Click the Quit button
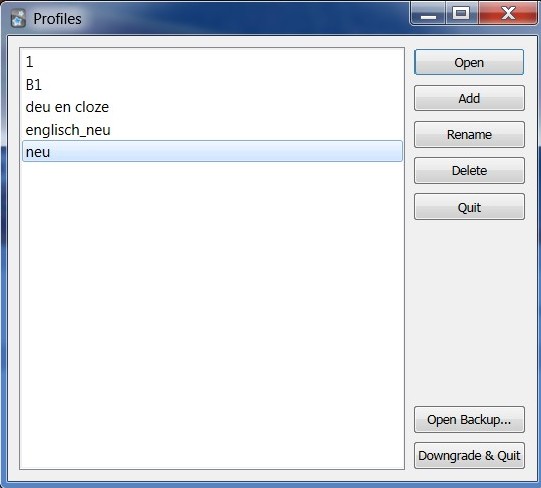 coord(469,207)
